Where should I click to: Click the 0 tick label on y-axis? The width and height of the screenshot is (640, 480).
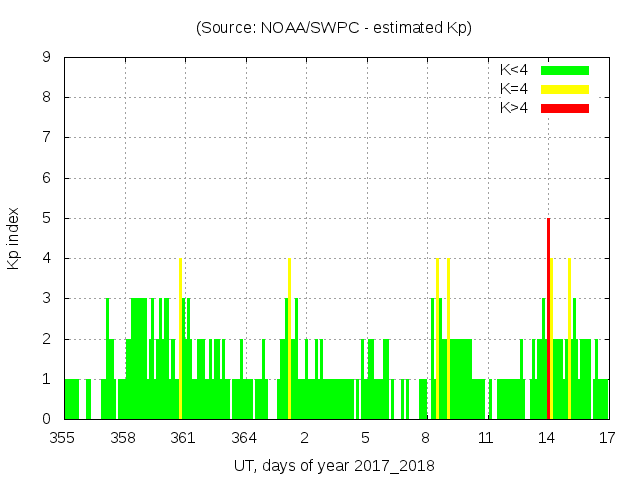(47, 419)
